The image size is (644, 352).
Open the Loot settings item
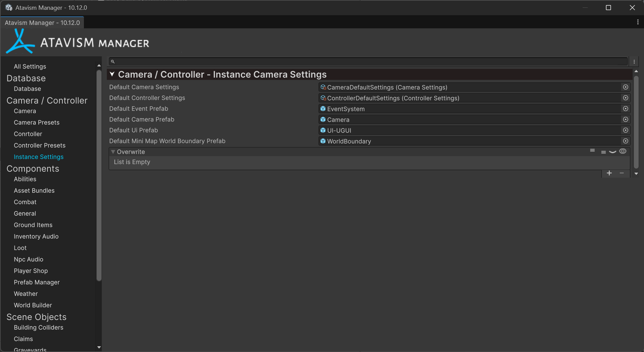20,248
